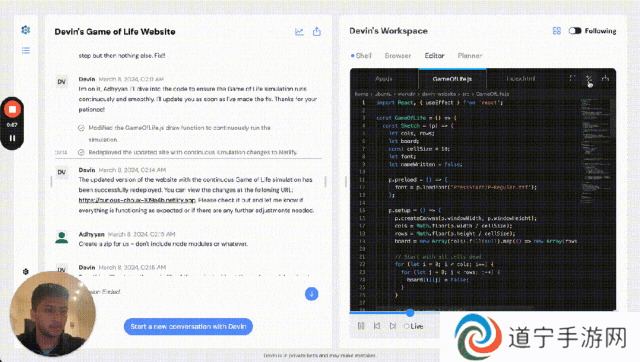Click the 'Devin's Game of Life Website' title

[x=115, y=32]
